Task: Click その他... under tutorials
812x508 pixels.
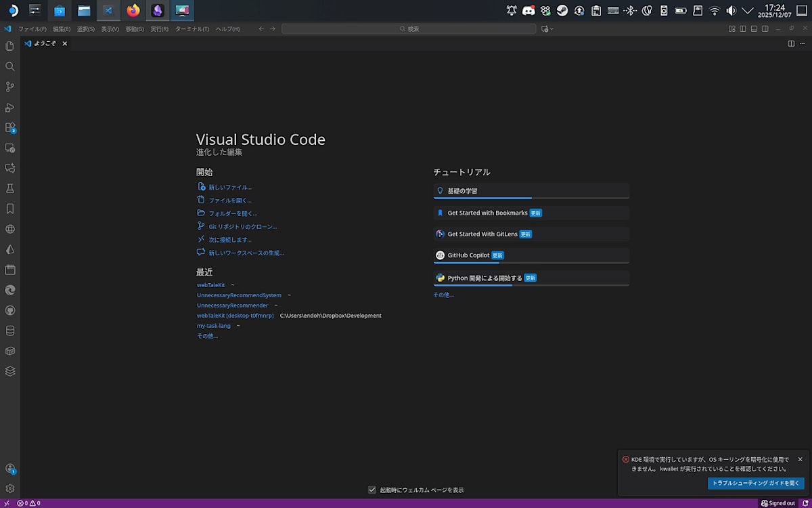Action: tap(444, 295)
